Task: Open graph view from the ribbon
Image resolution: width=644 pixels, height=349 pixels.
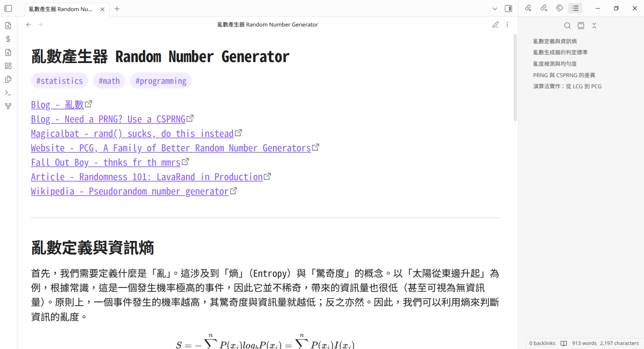Action: pos(8,106)
